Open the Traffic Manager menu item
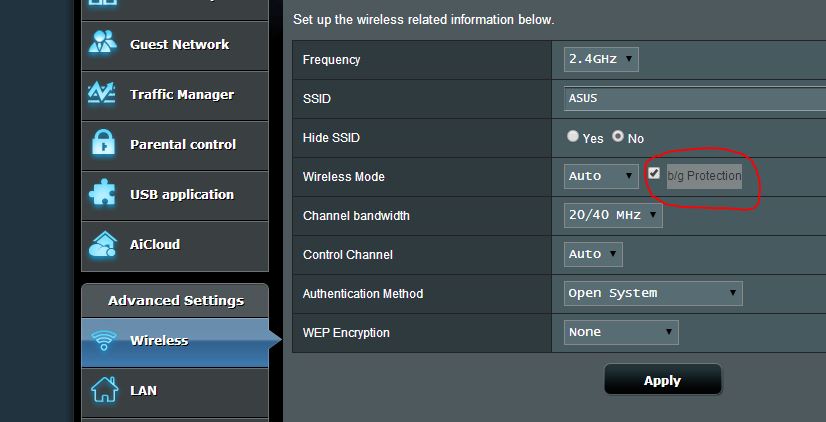This screenshot has height=422, width=826. point(175,95)
